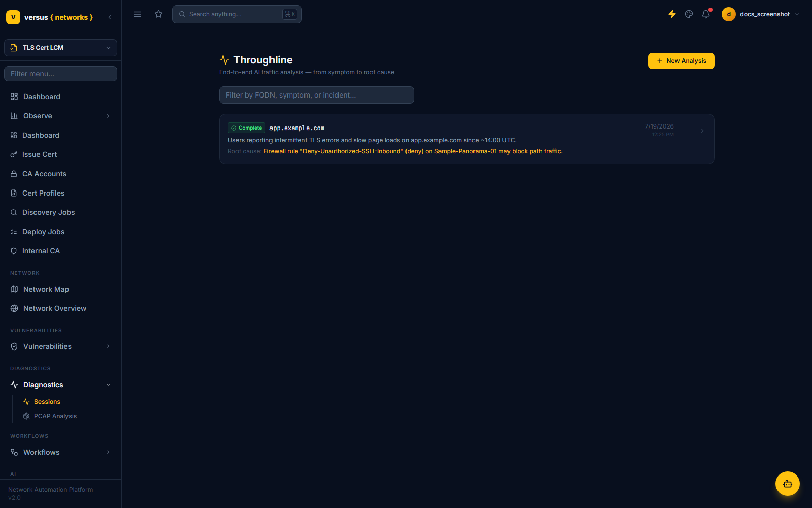This screenshot has height=508, width=812.
Task: Open Network Map
Action: tap(60, 289)
